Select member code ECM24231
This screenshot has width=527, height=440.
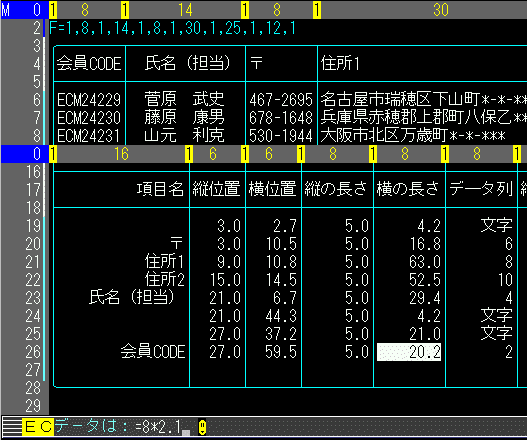[89, 136]
